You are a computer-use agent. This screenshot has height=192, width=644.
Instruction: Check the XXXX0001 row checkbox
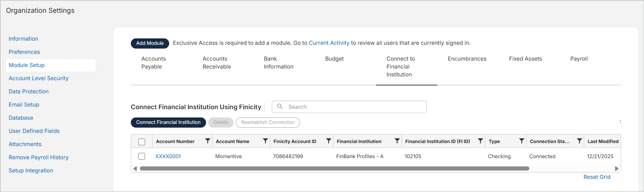coord(142,156)
